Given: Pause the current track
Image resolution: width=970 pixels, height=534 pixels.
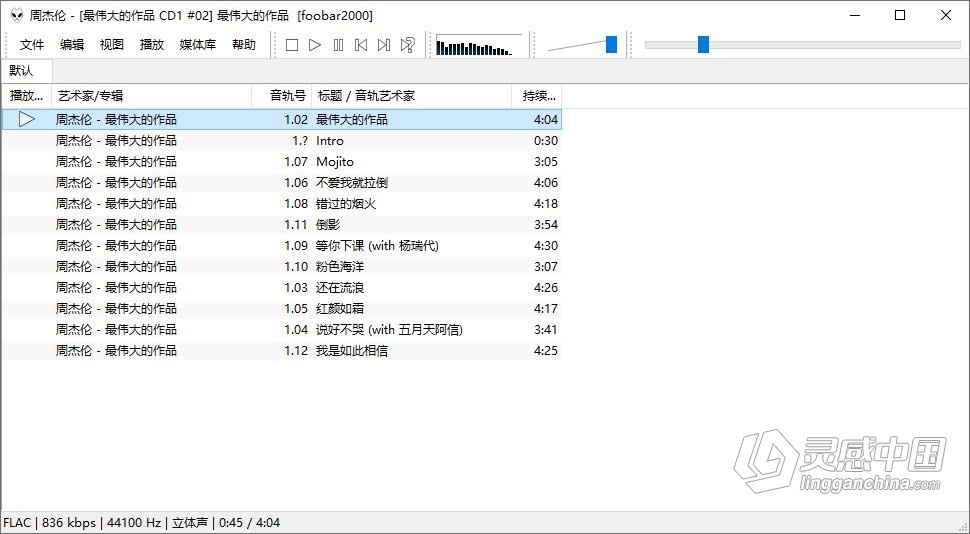Looking at the screenshot, I should click(x=338, y=45).
